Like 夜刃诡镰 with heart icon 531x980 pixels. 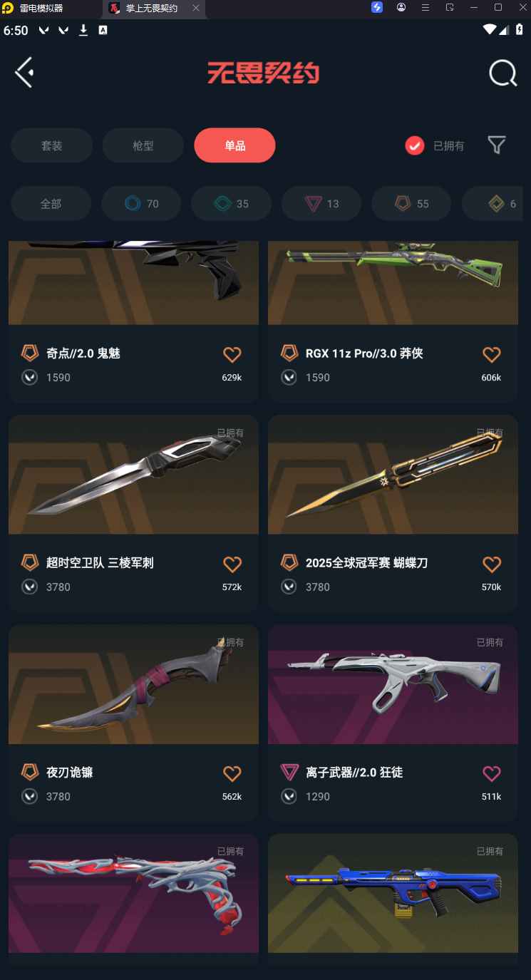click(x=232, y=773)
